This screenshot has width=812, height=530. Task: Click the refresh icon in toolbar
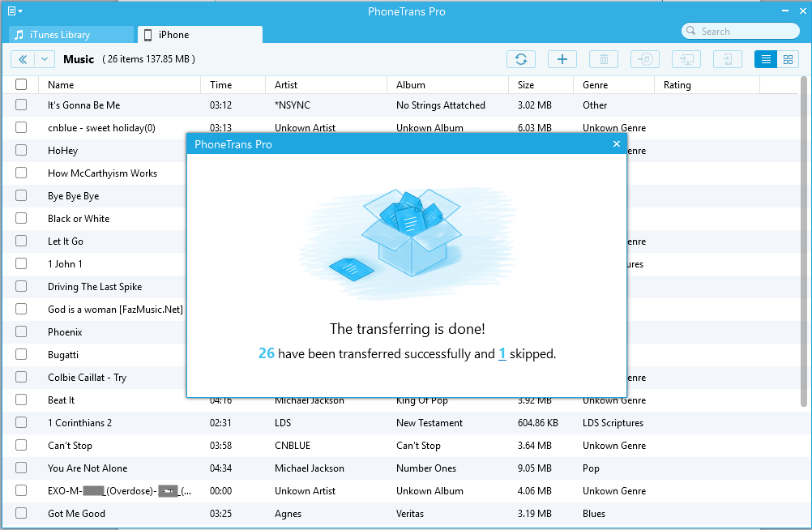tap(521, 59)
